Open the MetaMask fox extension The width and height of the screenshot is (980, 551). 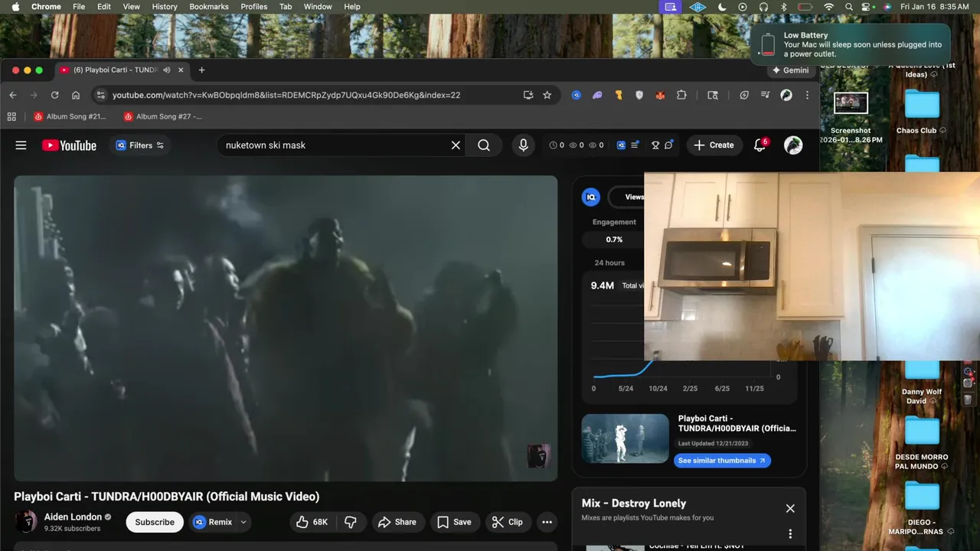660,95
